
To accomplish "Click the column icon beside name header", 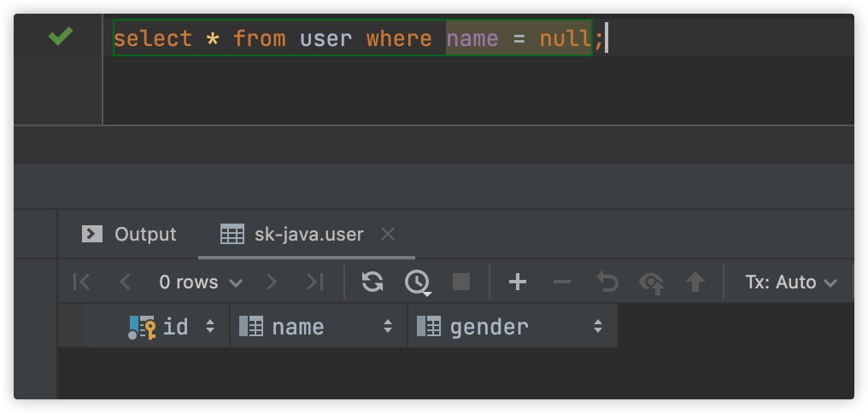I will tap(251, 326).
